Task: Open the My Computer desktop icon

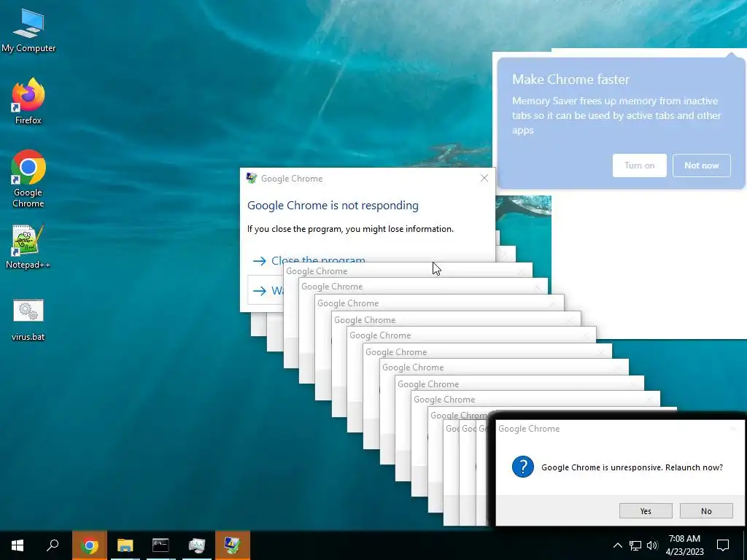Action: point(28,30)
